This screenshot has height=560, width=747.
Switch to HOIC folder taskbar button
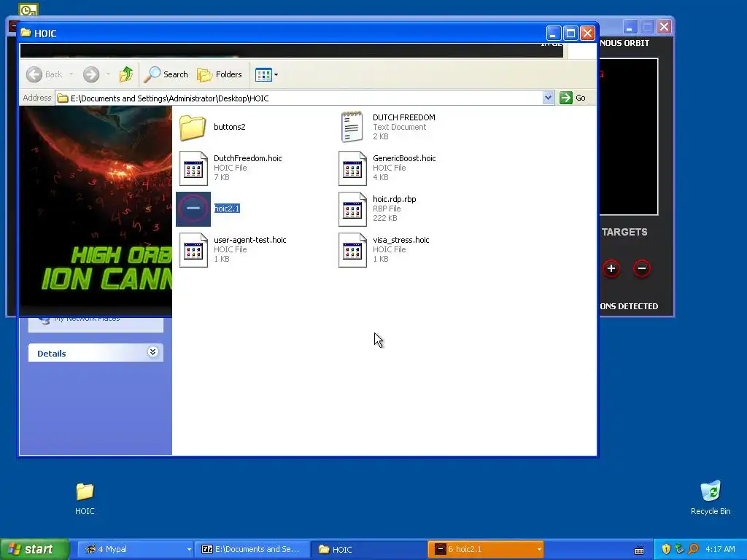[x=368, y=549]
